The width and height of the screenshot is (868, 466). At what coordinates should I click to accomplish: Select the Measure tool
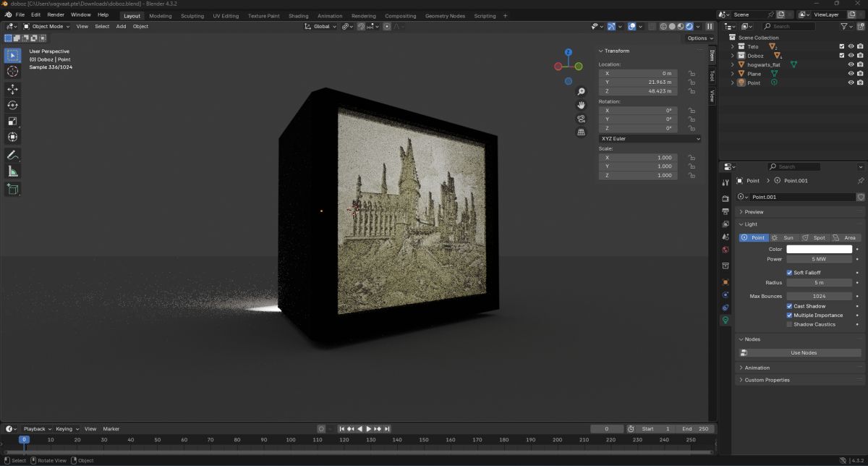click(x=12, y=171)
